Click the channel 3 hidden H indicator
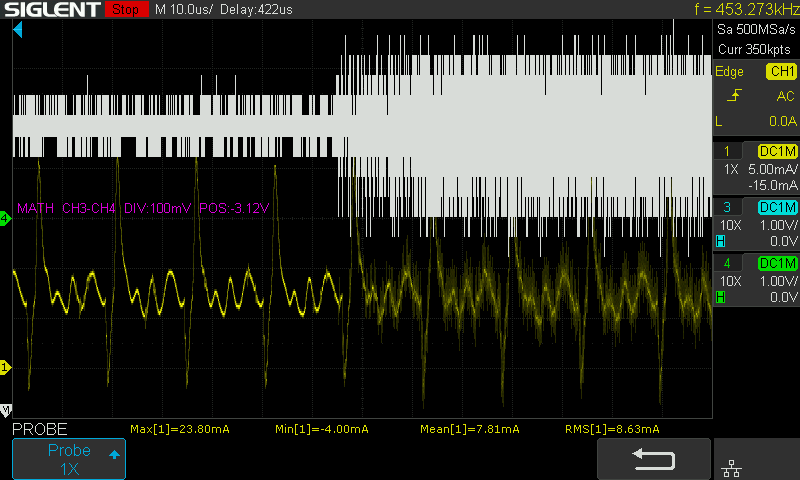800x480 pixels. [720, 241]
